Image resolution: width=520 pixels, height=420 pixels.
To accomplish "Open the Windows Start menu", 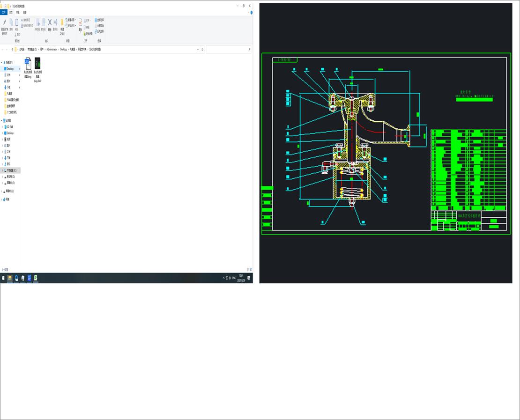I will coord(3,278).
